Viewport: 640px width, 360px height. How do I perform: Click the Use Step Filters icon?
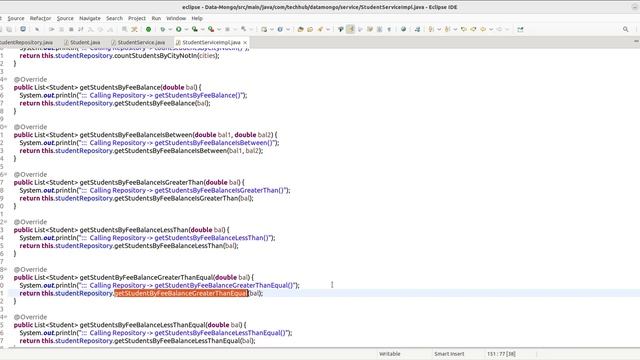tap(134, 29)
